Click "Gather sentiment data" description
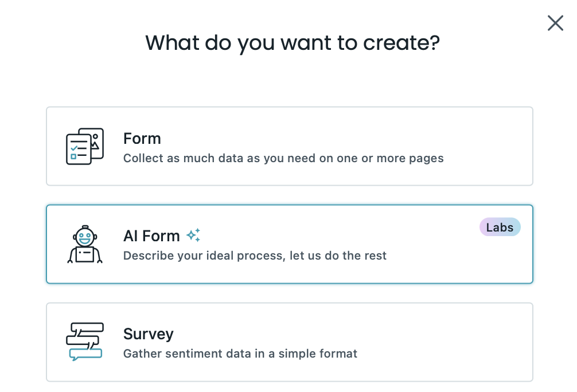Viewport: 577px width, 392px height. 240,354
